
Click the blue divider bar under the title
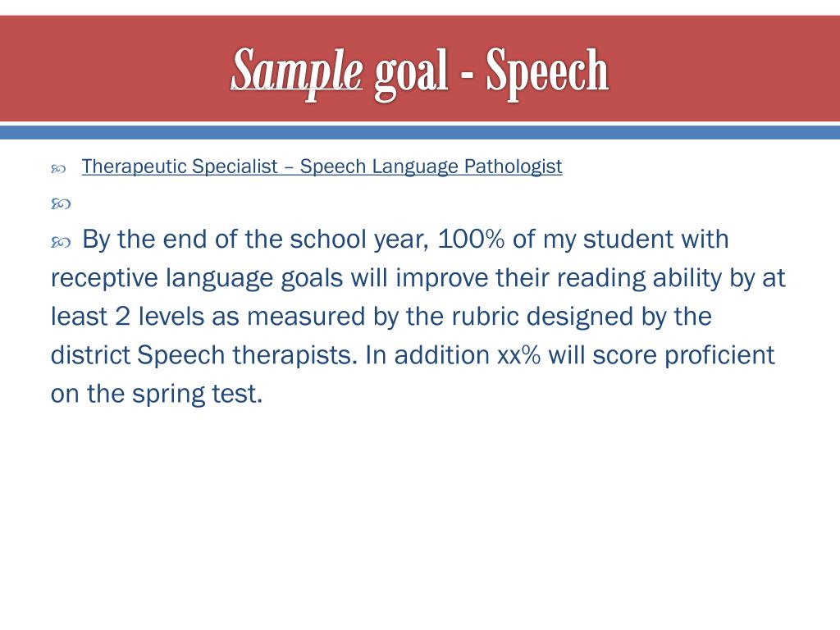[x=420, y=132]
